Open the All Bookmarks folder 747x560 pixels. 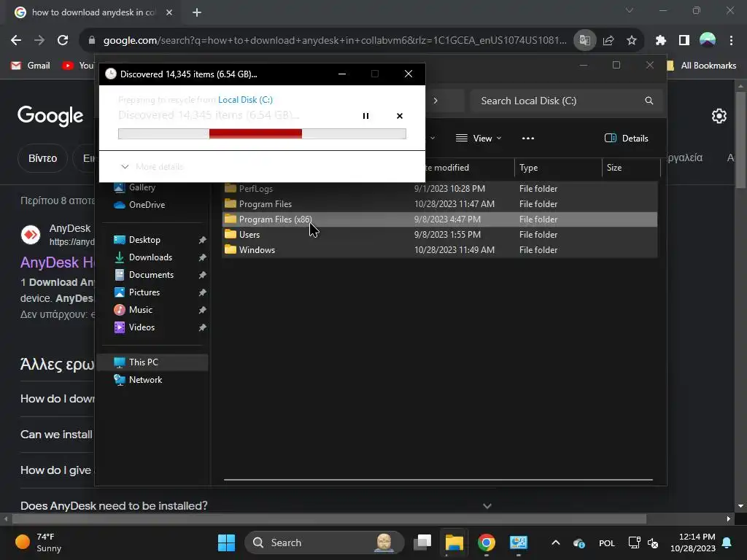(701, 66)
